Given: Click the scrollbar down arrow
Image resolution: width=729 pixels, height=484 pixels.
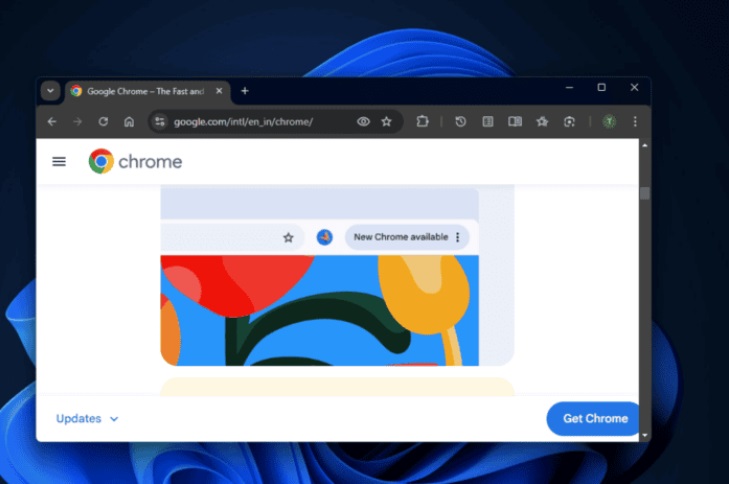Looking at the screenshot, I should tap(644, 436).
